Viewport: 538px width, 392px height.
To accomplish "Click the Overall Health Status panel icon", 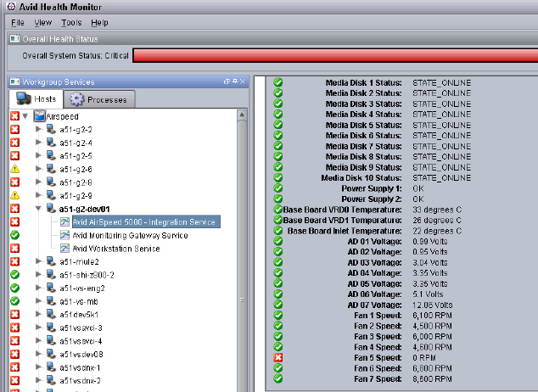I will tap(14, 38).
